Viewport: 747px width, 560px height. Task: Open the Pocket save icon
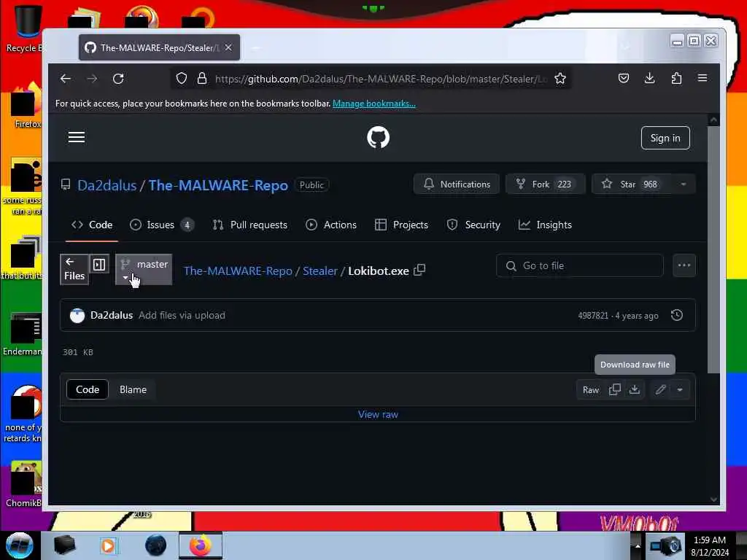pyautogui.click(x=623, y=78)
